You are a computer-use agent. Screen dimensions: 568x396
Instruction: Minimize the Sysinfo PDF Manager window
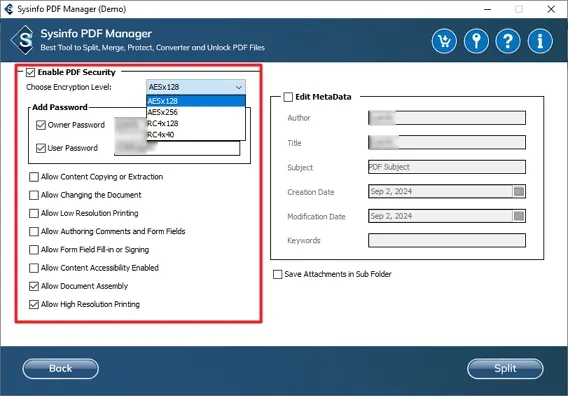coord(488,9)
